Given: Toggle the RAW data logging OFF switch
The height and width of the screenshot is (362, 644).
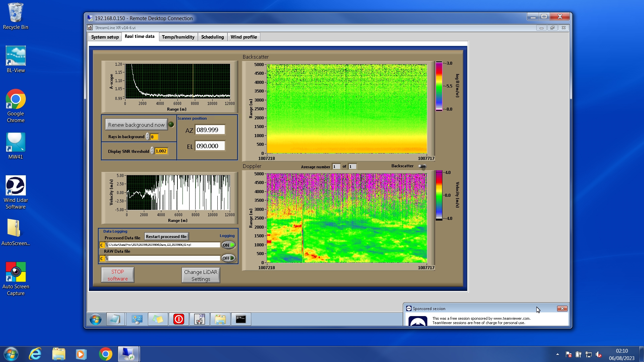Looking at the screenshot, I should [x=228, y=258].
